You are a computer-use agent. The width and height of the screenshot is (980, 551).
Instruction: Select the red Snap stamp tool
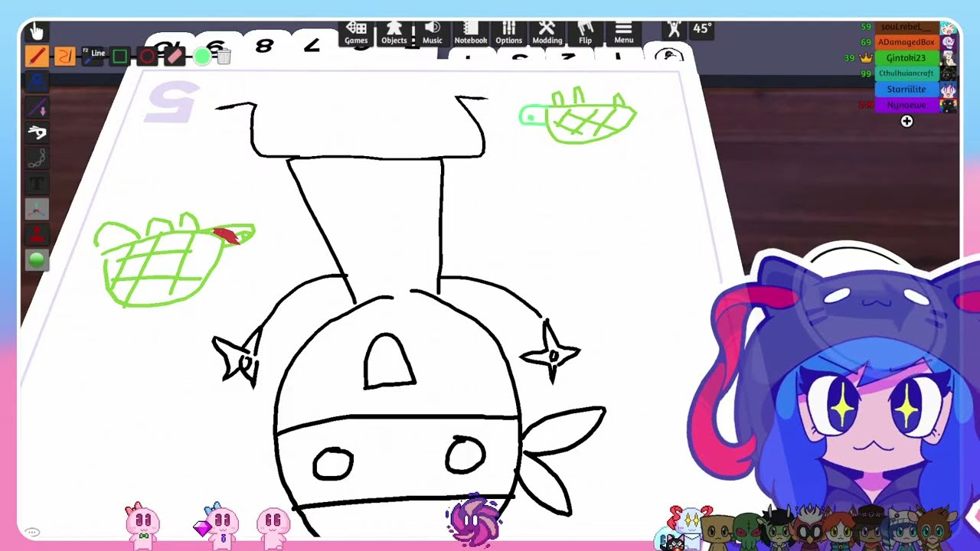pyautogui.click(x=37, y=233)
